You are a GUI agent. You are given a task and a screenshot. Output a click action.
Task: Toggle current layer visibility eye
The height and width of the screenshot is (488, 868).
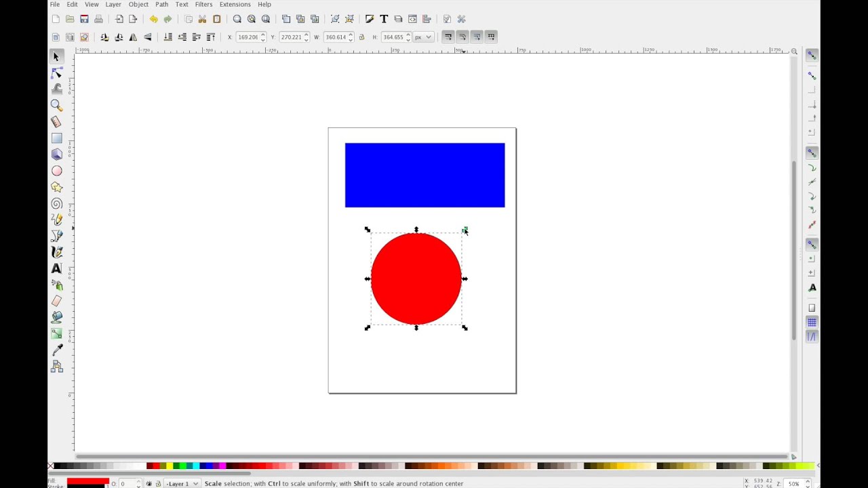point(149,484)
